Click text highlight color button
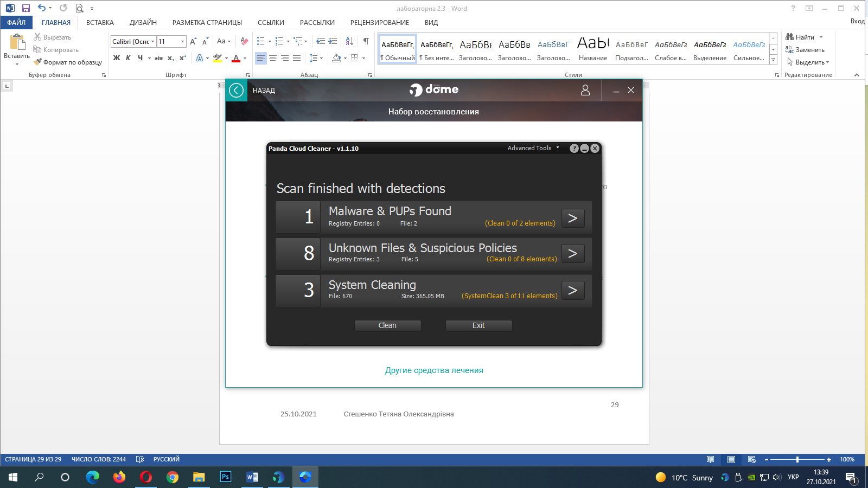 218,58
